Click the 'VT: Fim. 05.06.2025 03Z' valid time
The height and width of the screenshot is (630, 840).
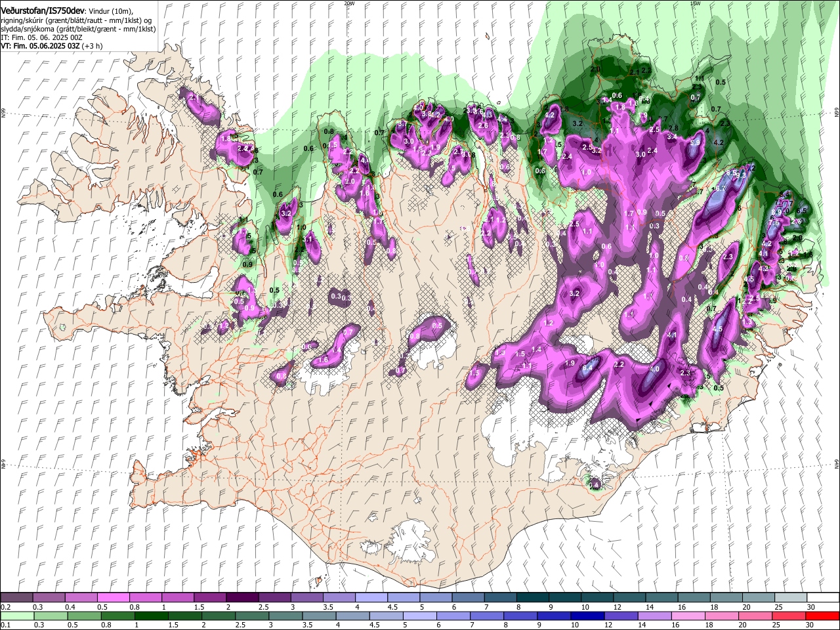click(40, 46)
